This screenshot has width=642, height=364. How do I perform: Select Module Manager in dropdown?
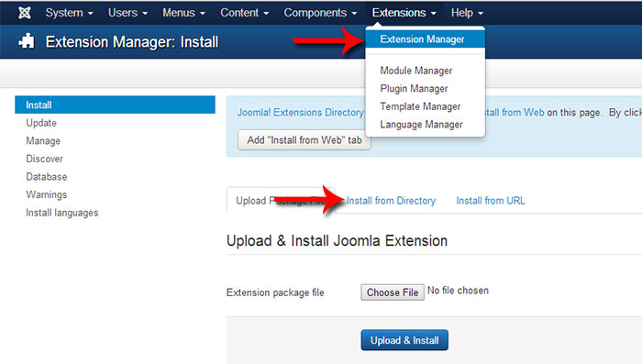point(416,71)
